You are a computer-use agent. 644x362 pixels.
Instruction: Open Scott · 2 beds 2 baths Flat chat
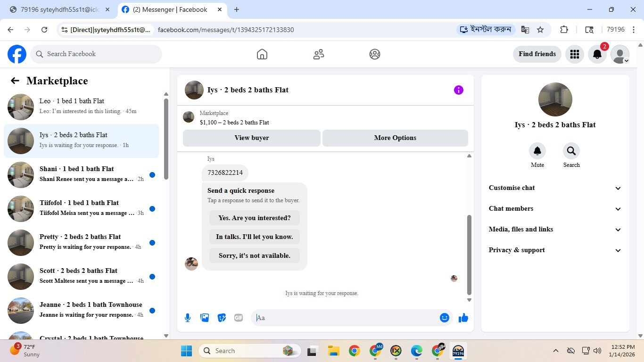tap(82, 276)
